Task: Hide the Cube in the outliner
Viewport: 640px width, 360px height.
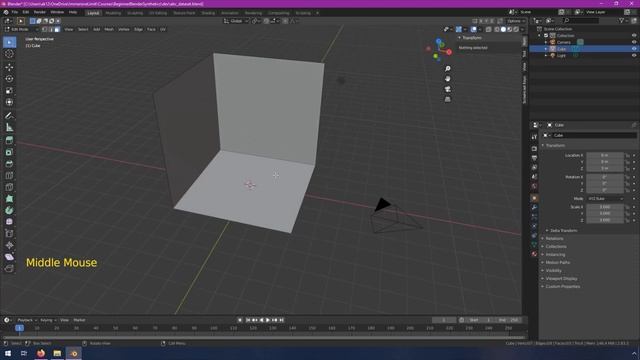Action: [x=634, y=49]
